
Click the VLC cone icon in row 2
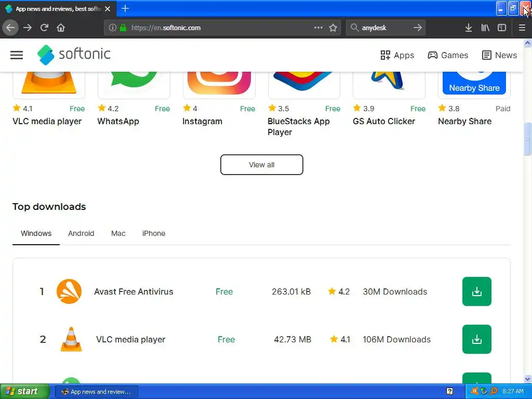pos(71,339)
